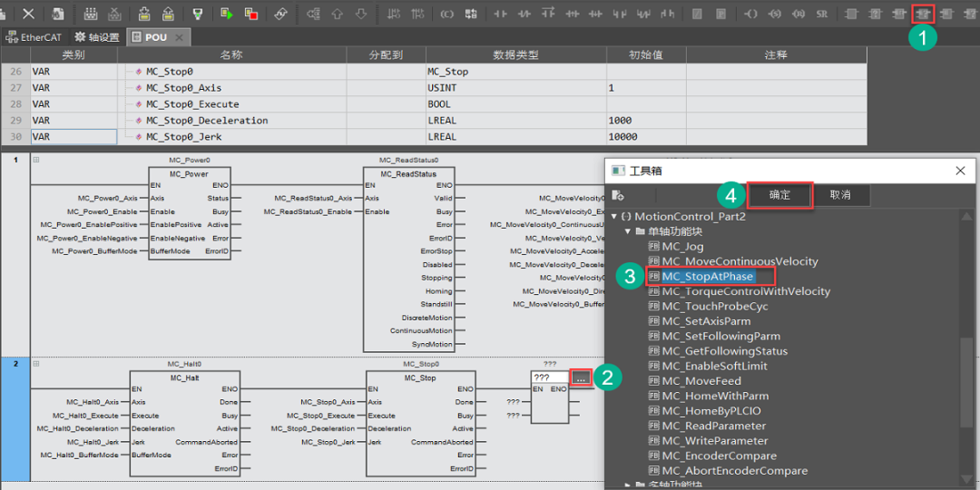Insert a set coil (S) from toolbar
980x490 pixels.
(776, 14)
